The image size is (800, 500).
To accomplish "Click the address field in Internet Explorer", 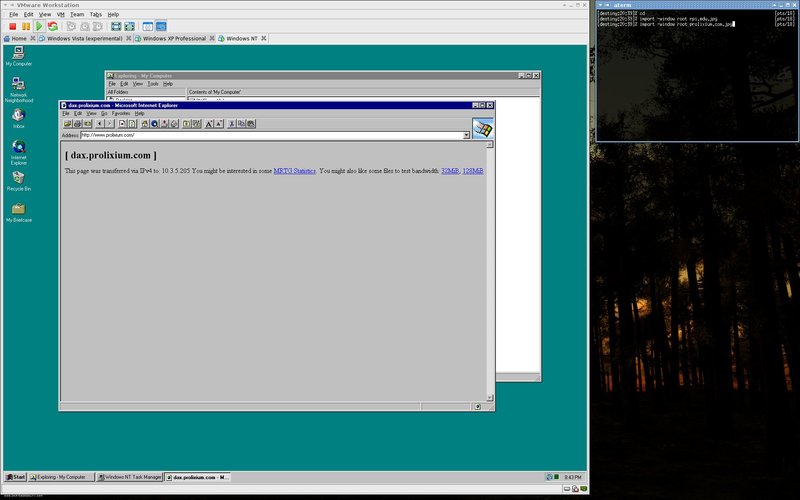I will [271, 135].
